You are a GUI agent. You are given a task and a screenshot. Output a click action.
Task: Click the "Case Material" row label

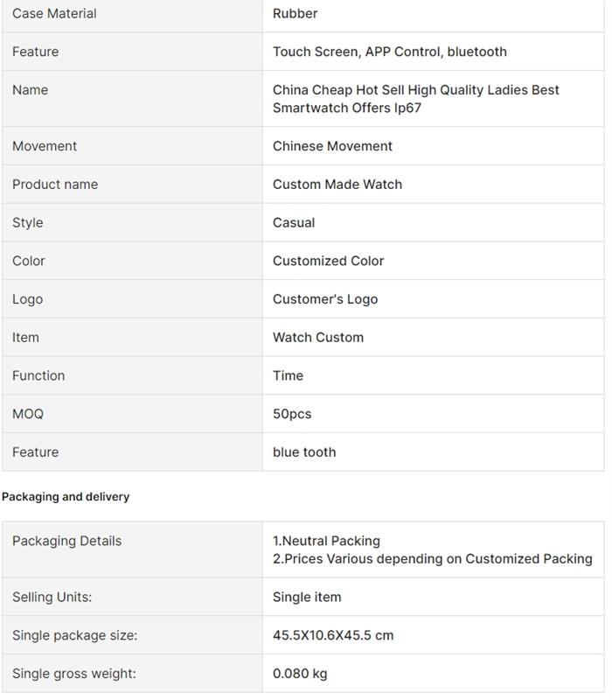point(54,13)
